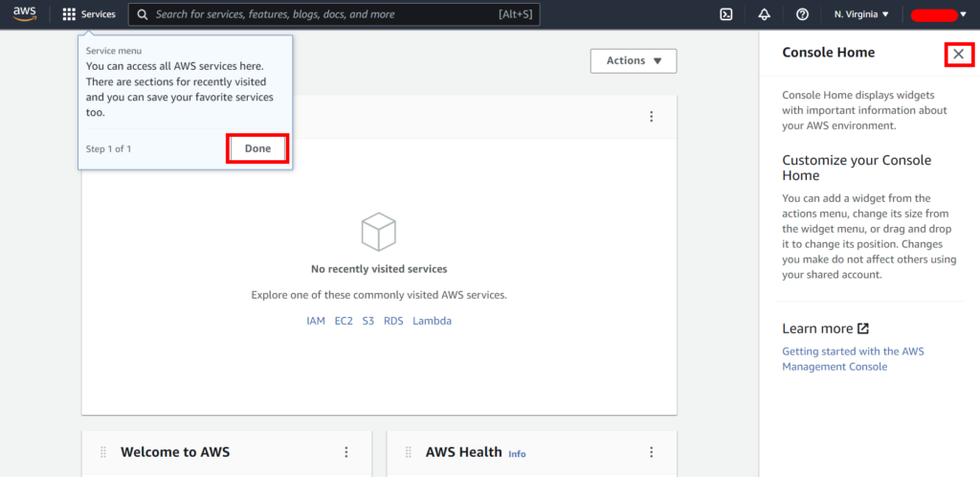The image size is (980, 477).
Task: Open the Services grid menu
Action: click(x=69, y=14)
